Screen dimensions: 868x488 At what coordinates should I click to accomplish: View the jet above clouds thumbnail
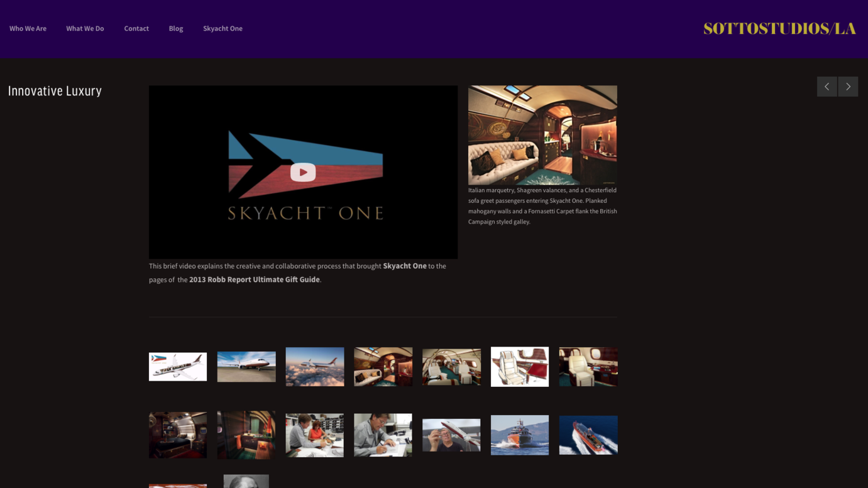[315, 367]
